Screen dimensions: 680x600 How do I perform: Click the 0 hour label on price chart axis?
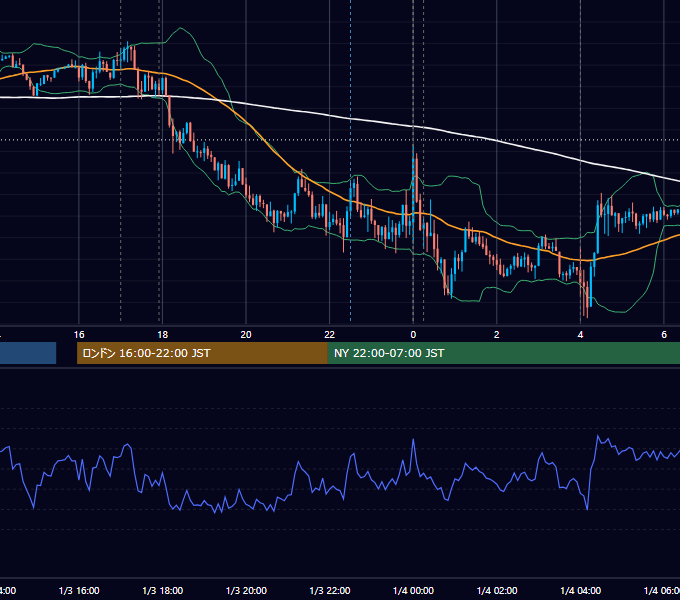tap(413, 335)
